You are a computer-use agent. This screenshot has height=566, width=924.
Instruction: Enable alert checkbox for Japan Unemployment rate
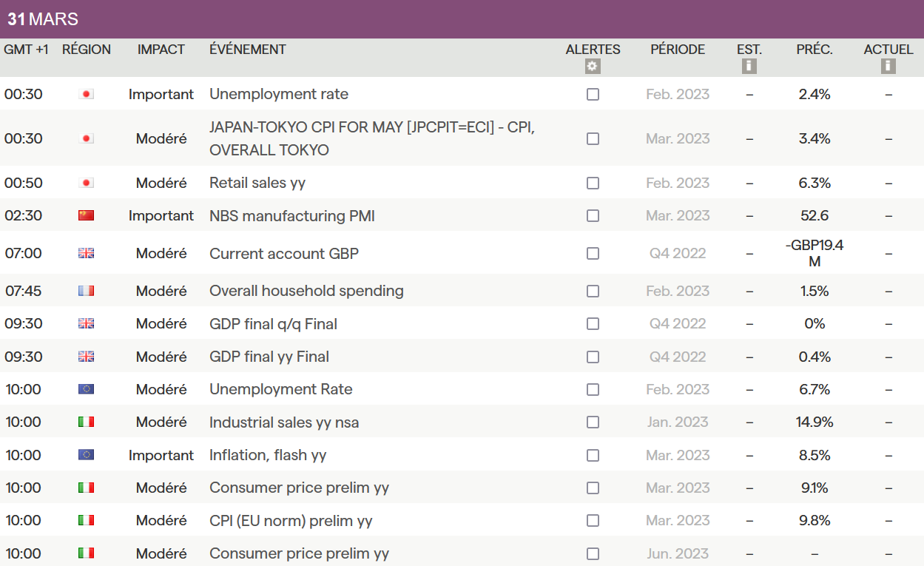tap(593, 95)
